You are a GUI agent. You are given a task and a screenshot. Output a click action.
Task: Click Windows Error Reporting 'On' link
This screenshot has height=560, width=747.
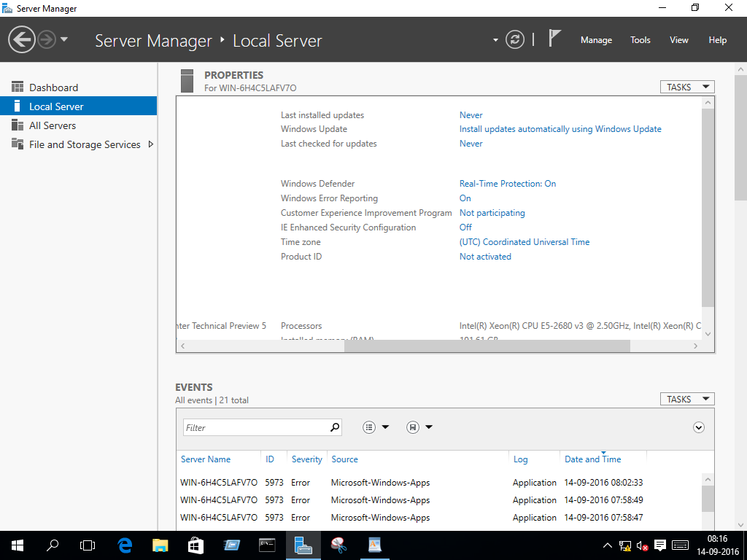point(465,198)
